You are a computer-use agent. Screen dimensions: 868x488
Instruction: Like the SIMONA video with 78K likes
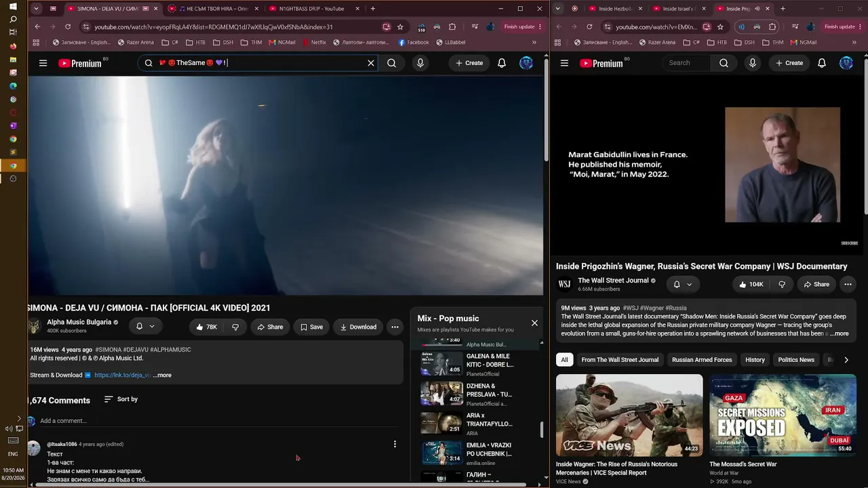click(x=206, y=327)
